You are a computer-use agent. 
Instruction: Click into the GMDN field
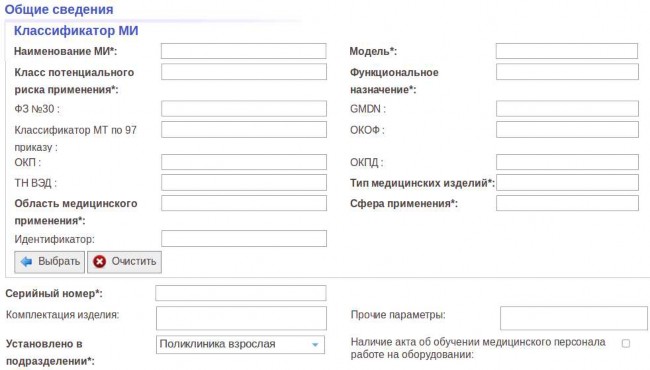(x=567, y=109)
